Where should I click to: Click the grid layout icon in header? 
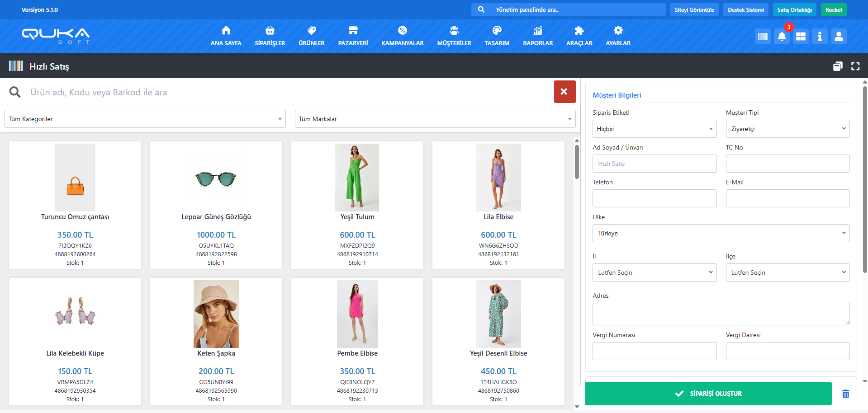[801, 37]
